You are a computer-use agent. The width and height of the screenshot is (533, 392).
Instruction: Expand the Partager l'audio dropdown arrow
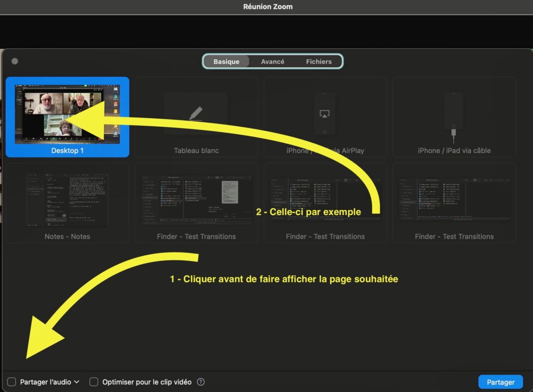tap(77, 382)
